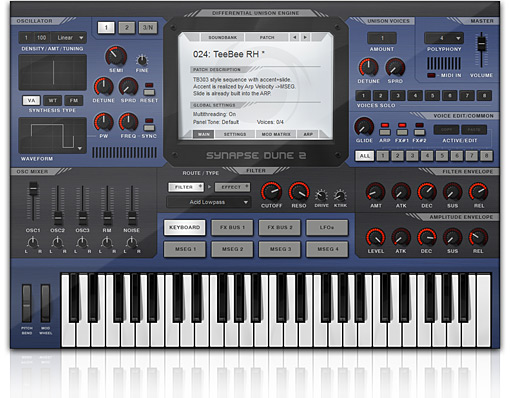Switch to the ARP display tab
The image size is (510, 398).
point(308,134)
